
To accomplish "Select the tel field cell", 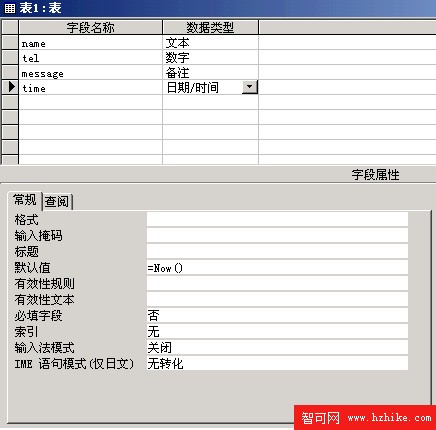I will click(91, 58).
